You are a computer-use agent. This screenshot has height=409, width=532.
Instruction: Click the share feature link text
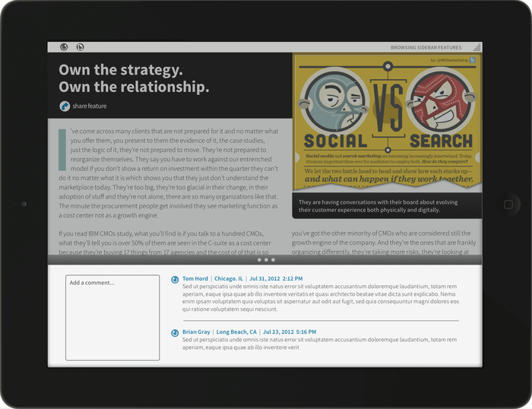(89, 106)
